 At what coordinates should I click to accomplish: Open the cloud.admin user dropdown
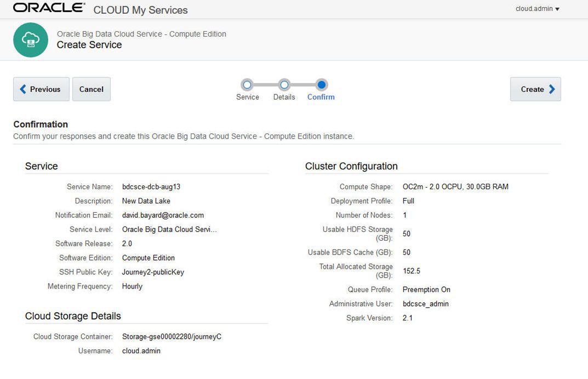(x=538, y=9)
